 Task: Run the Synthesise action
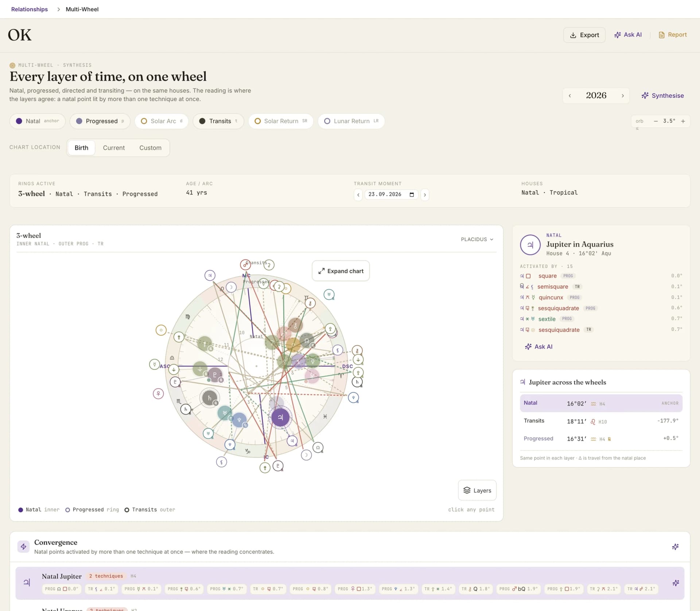[662, 96]
